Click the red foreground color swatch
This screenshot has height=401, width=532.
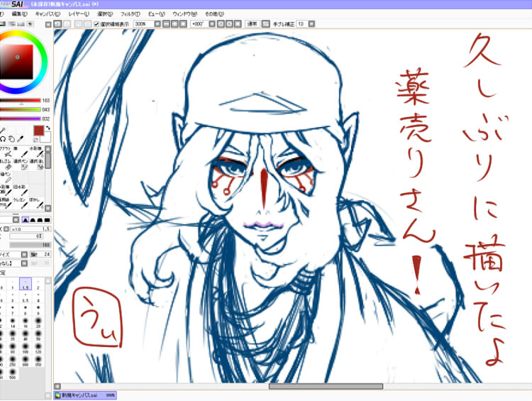(x=38, y=131)
